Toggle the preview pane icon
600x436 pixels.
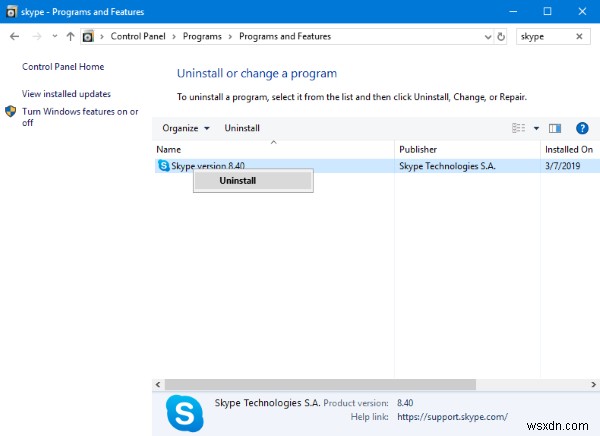555,128
